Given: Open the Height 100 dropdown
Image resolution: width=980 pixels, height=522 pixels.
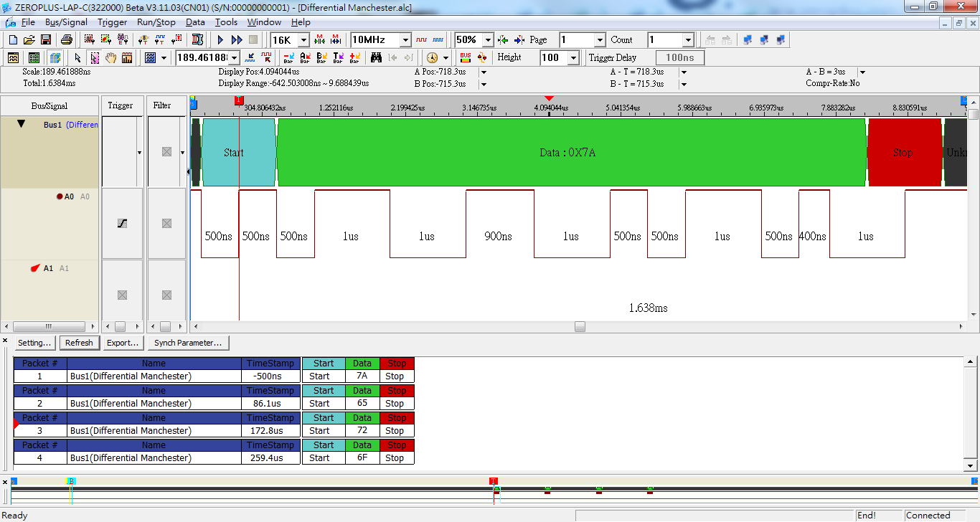Looking at the screenshot, I should tap(573, 57).
